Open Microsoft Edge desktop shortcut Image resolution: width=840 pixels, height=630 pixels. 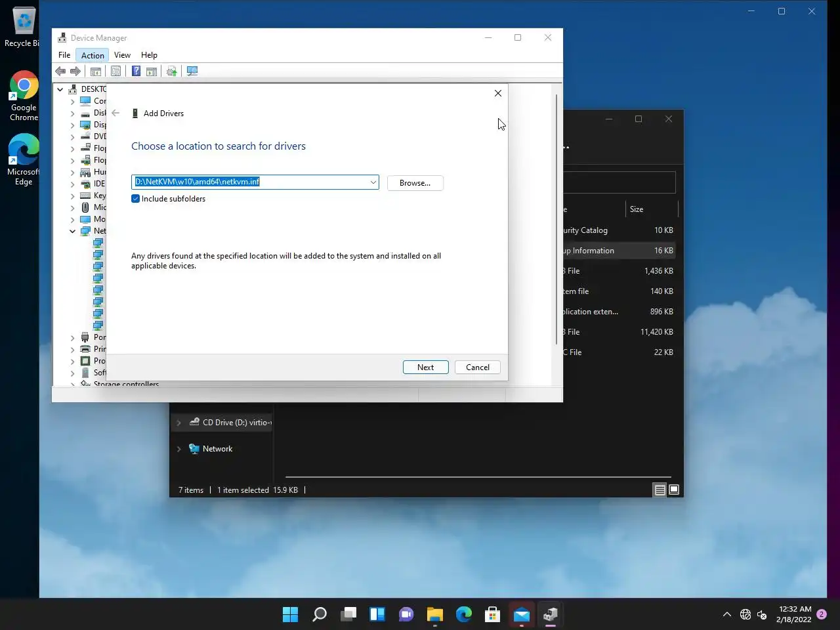click(24, 160)
